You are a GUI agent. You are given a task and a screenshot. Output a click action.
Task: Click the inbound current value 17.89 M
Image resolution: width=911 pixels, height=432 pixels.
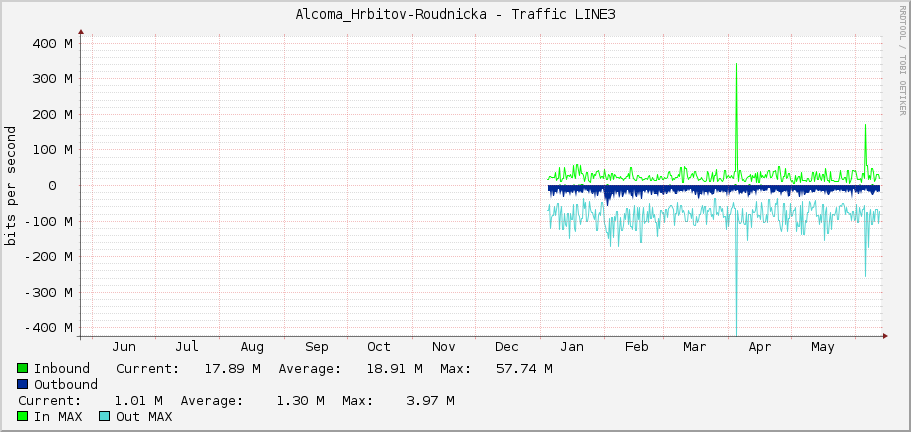coord(233,369)
